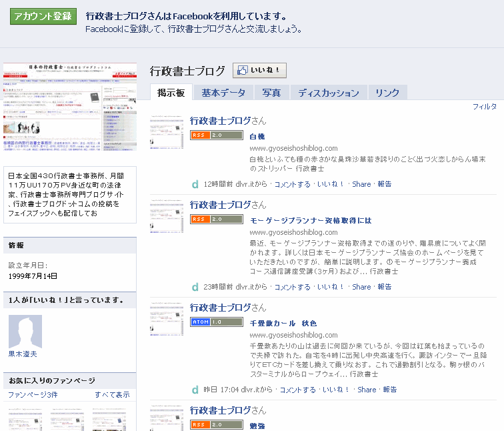Click the third fan page thumbnail
This screenshot has height=431, width=504.
tap(109, 420)
